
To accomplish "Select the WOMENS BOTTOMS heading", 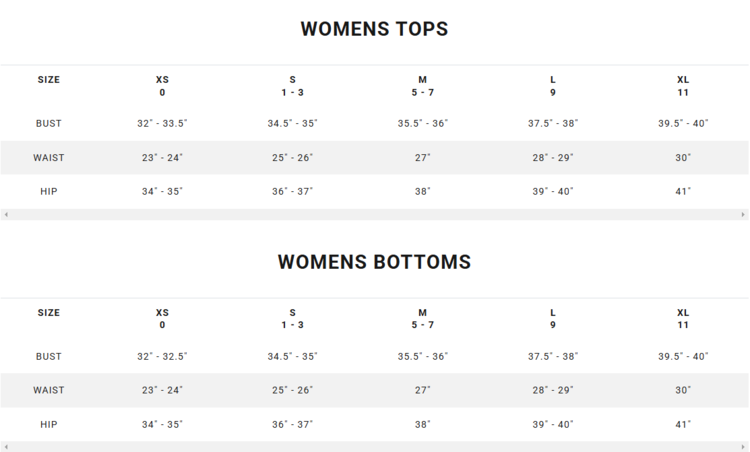I will 374,262.
